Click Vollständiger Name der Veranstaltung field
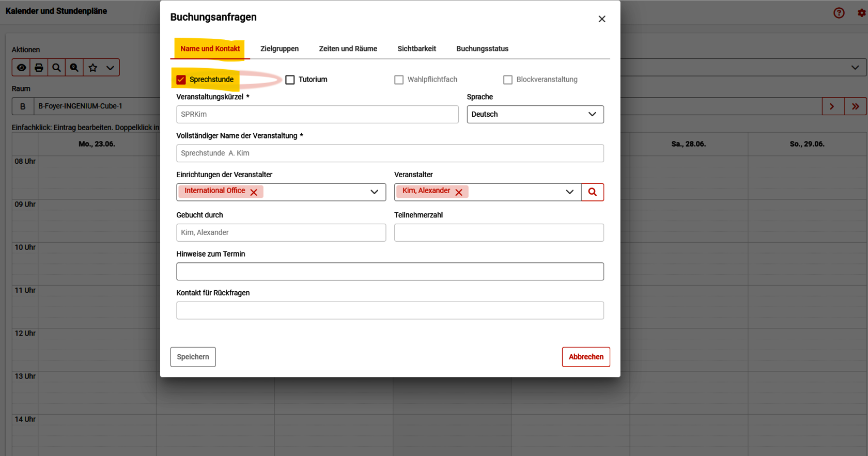 (390, 153)
